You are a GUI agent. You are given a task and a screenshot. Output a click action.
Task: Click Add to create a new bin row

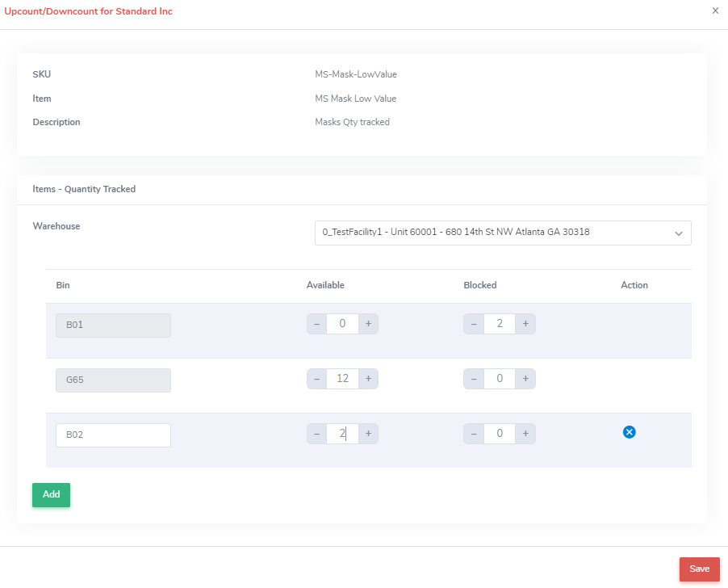pos(51,494)
